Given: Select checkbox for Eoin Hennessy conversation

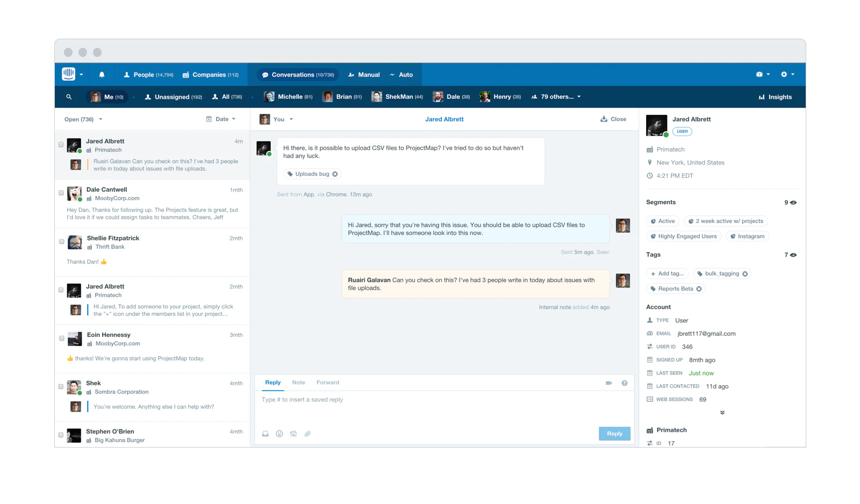Looking at the screenshot, I should [x=61, y=339].
